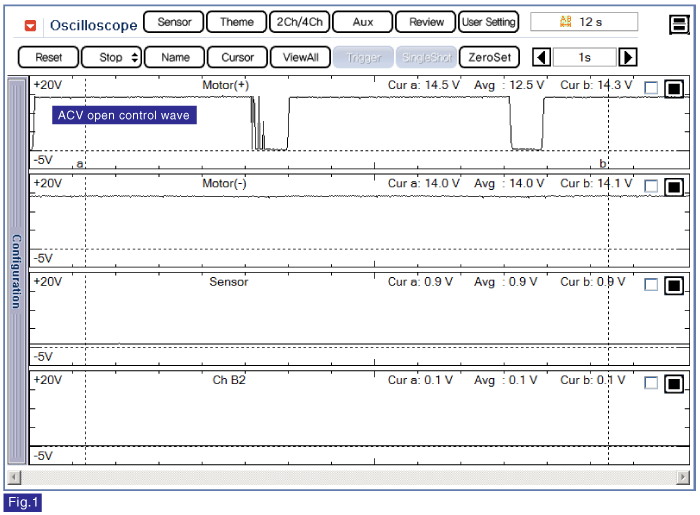Click the Sensor button
This screenshot has height=515, width=700.
174,22
